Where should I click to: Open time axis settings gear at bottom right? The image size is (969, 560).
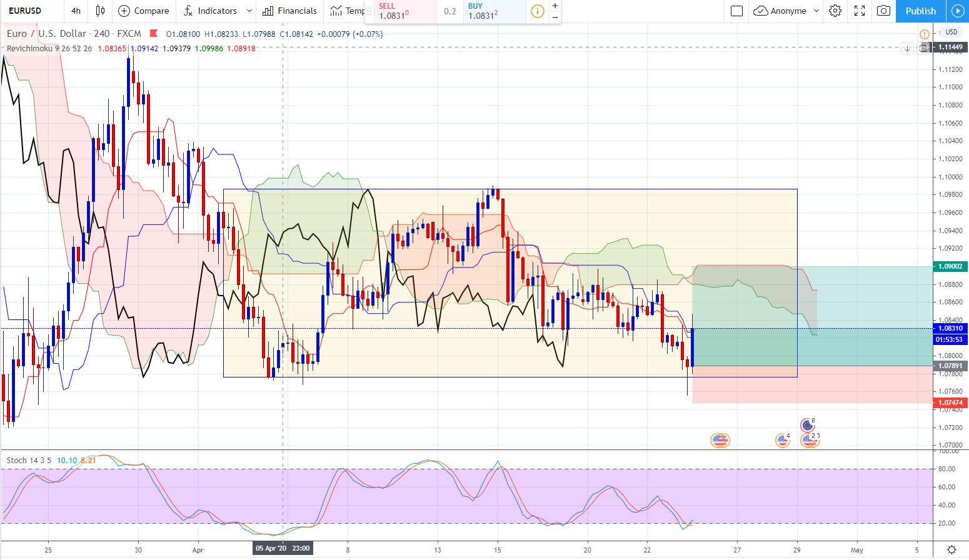point(951,550)
